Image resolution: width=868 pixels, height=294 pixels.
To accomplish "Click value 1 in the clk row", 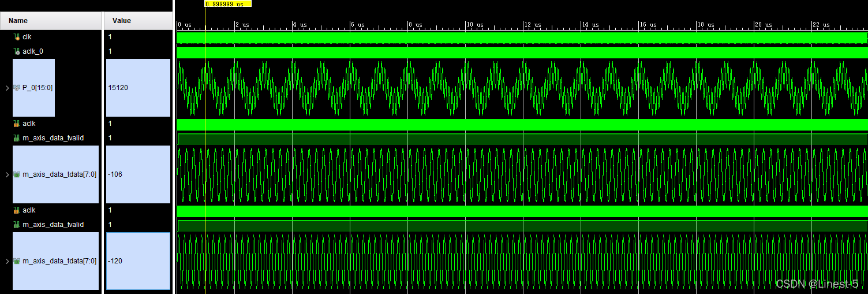I will click(x=110, y=37).
